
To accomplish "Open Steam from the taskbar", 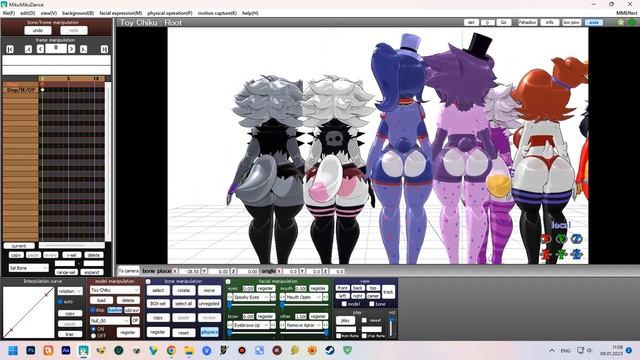I will 330,350.
